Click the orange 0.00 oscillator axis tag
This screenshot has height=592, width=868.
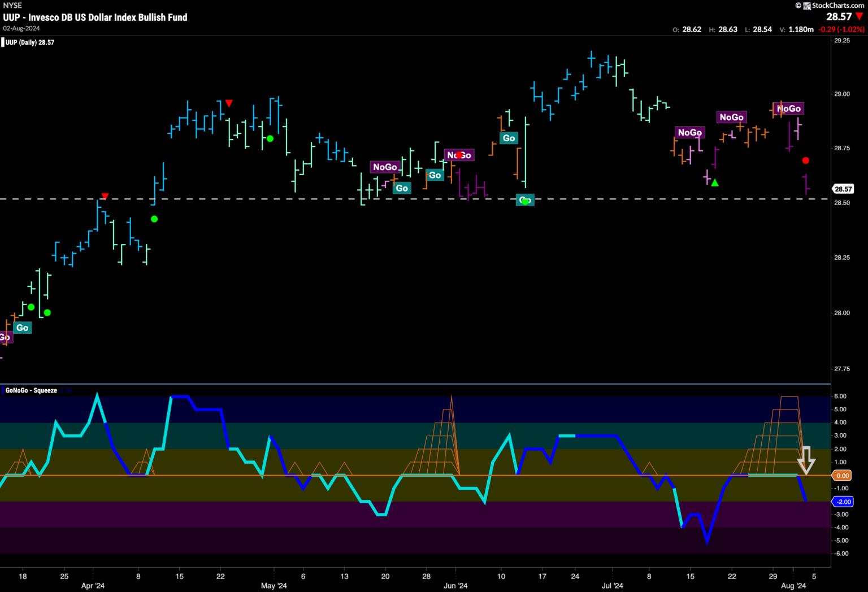click(x=843, y=476)
